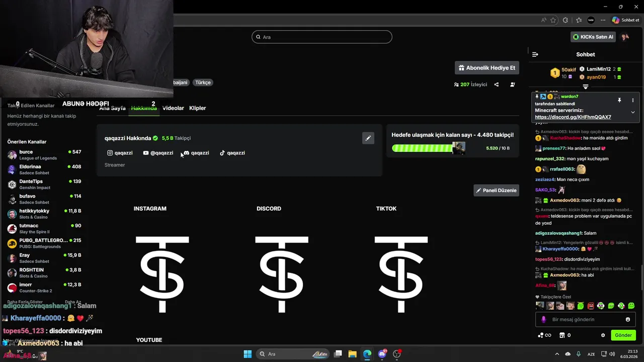Screen dimensions: 644x362
Task: Click the user follow icon beside share
Action: coord(513,84)
